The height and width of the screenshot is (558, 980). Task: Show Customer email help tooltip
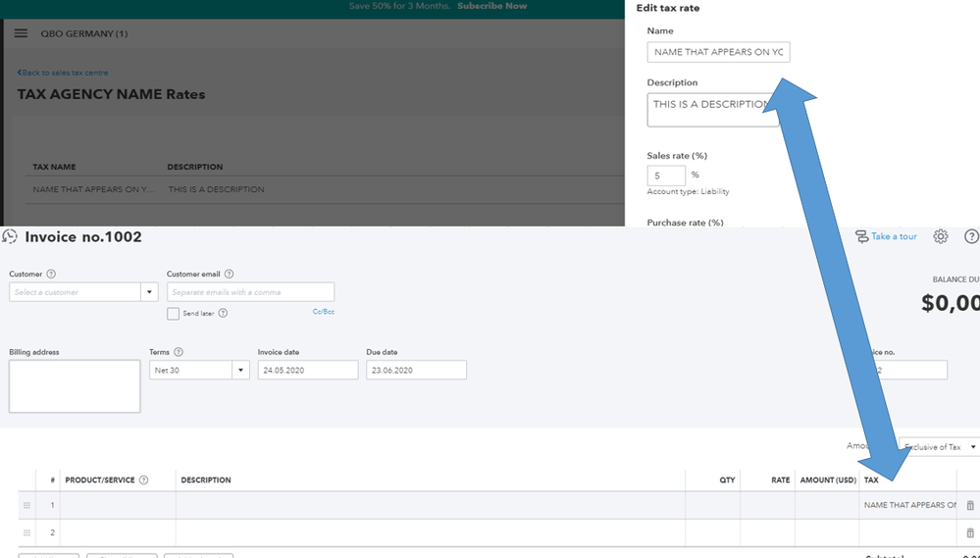[x=229, y=274]
